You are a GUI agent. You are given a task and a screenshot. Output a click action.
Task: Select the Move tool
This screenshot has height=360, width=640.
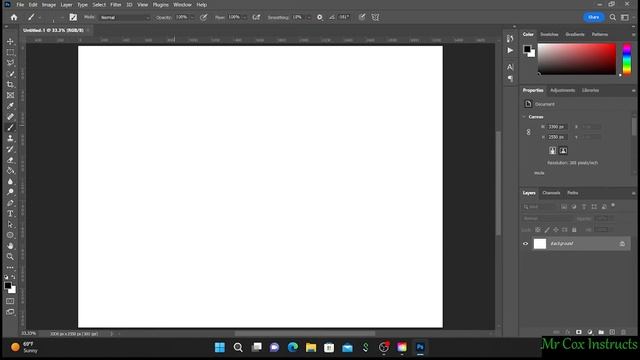tap(10, 42)
